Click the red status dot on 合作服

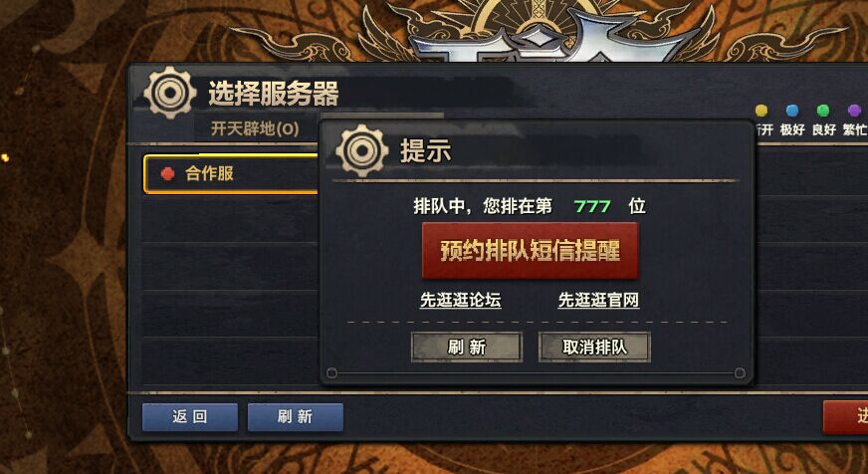click(x=167, y=174)
